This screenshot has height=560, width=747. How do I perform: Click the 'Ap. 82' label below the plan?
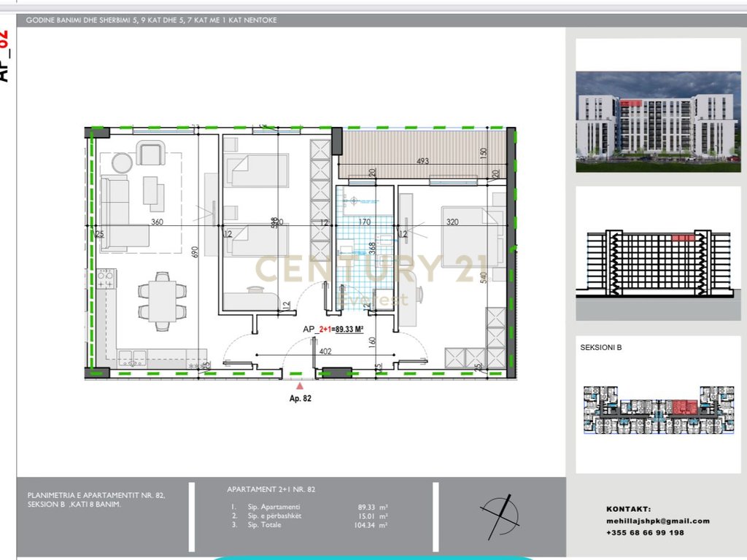[x=300, y=398]
